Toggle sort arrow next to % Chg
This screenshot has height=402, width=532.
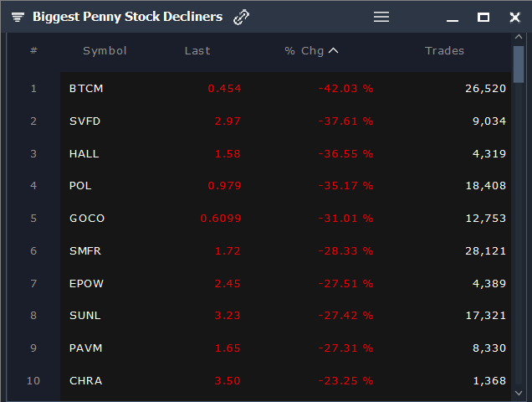[x=334, y=51]
